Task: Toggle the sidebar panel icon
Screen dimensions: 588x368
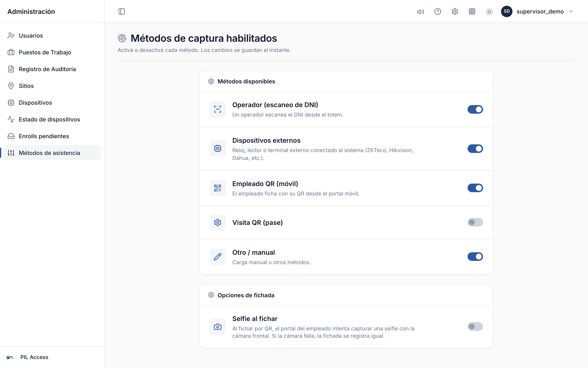Action: point(121,11)
